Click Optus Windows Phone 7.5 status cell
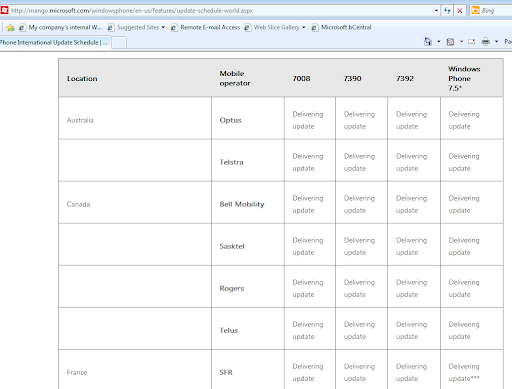The width and height of the screenshot is (512, 389). click(472, 118)
